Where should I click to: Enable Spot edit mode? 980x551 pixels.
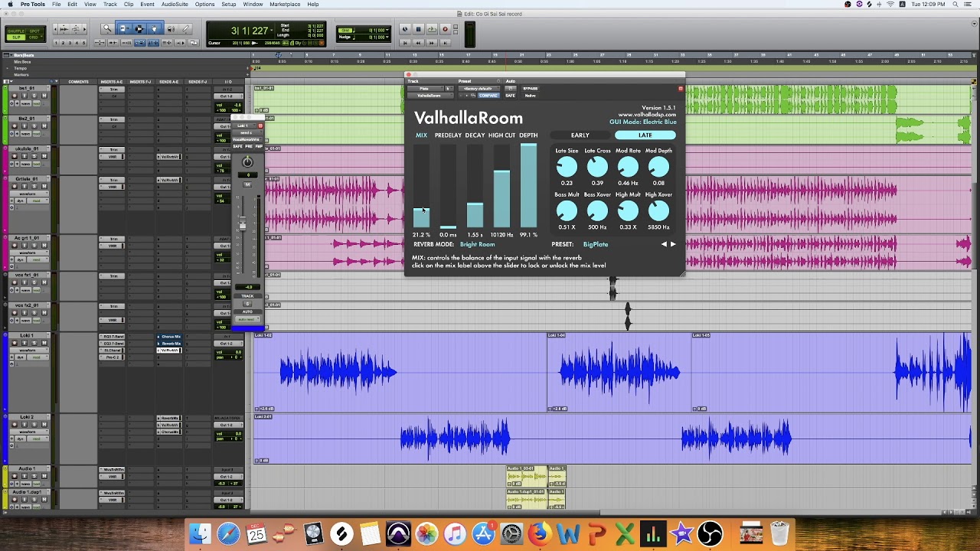34,30
